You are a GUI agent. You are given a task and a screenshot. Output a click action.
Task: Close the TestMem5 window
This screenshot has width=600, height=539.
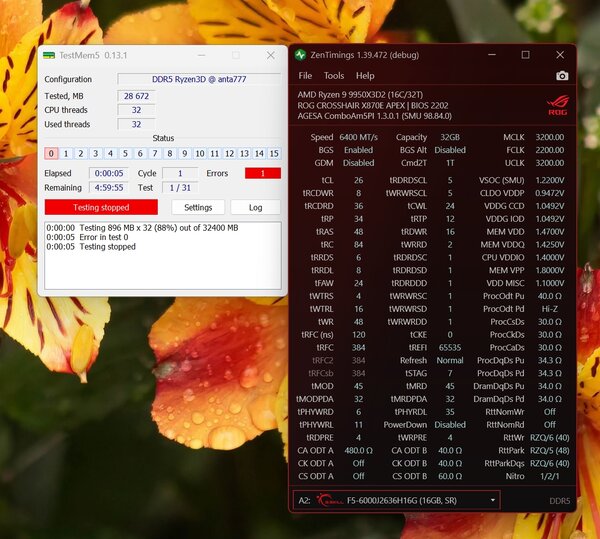[271, 55]
